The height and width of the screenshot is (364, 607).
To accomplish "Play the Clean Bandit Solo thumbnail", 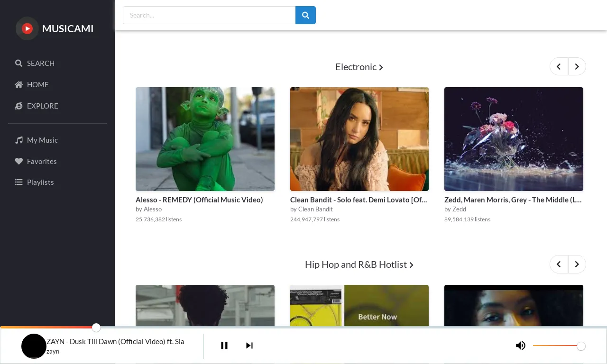I will point(359,139).
